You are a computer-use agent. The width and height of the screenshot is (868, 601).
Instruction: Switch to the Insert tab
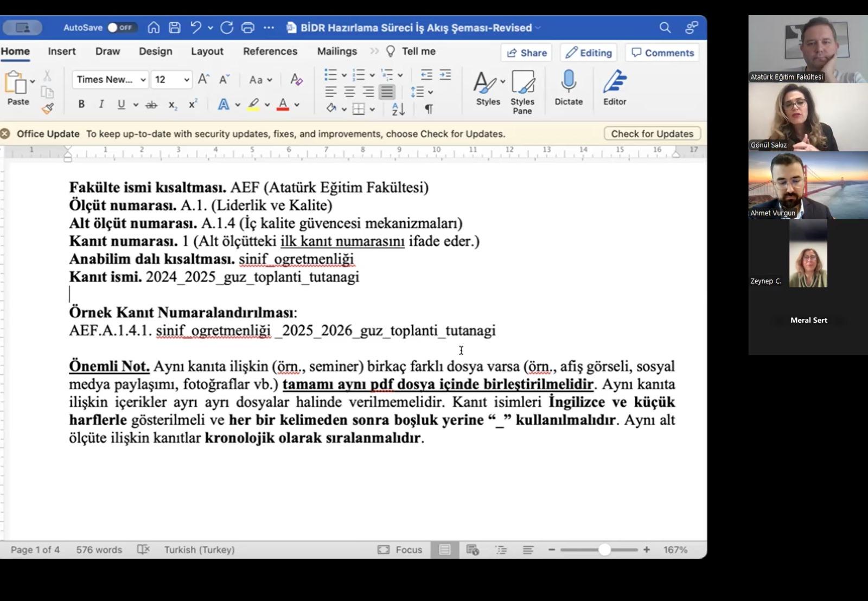[62, 52]
